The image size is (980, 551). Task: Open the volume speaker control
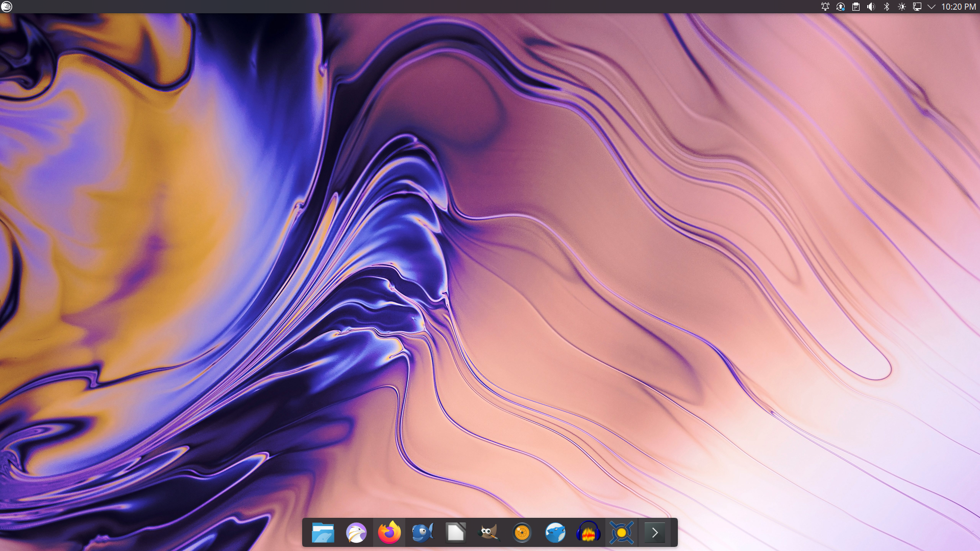[871, 7]
